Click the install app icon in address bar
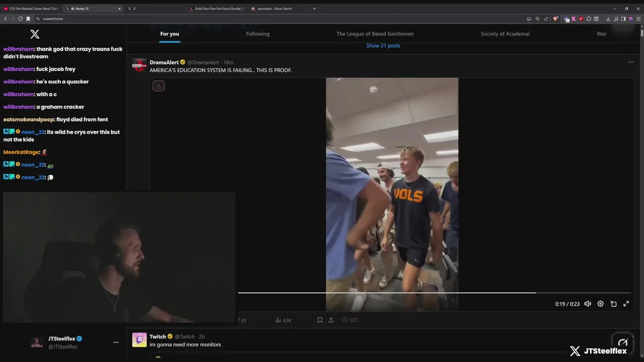Viewport: 644px width, 362px height. click(529, 19)
